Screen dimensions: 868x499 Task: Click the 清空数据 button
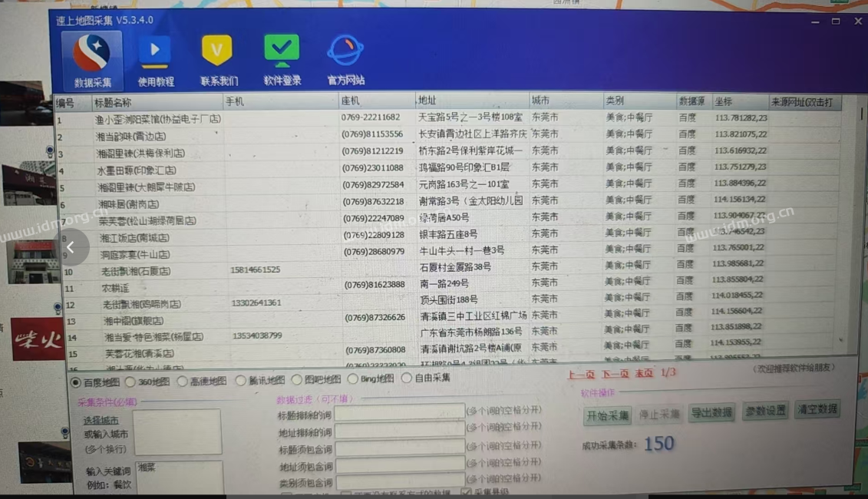[x=817, y=408]
